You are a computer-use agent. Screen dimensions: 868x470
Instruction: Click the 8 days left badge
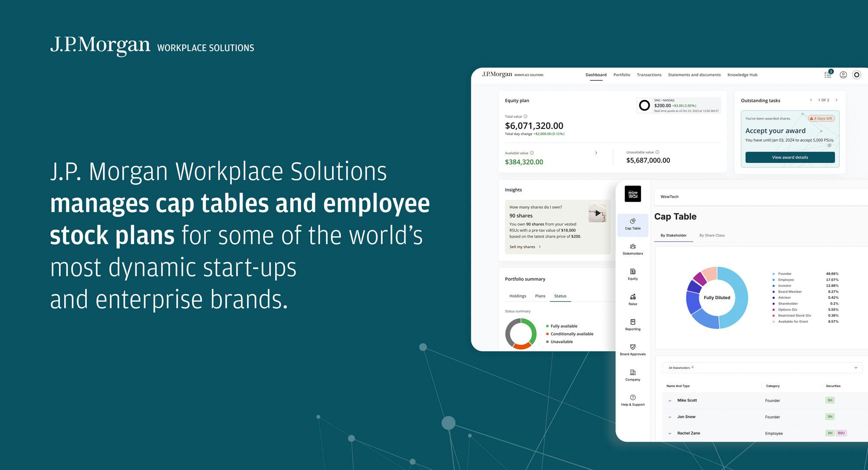pyautogui.click(x=821, y=118)
